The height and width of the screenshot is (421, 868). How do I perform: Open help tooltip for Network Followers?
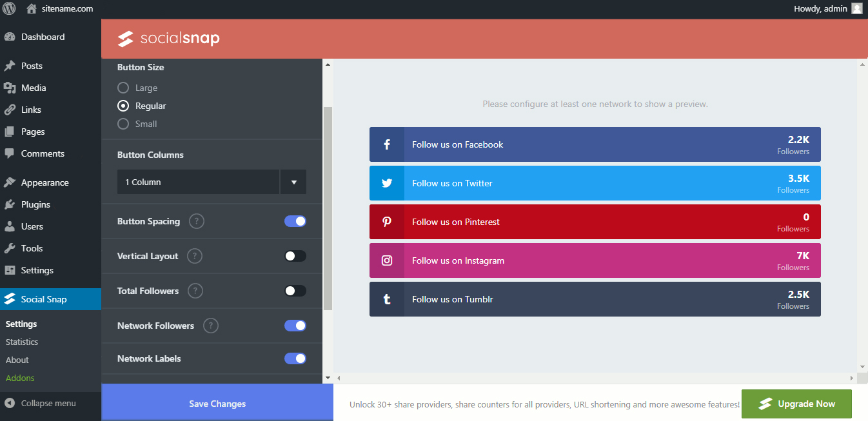[x=211, y=326]
